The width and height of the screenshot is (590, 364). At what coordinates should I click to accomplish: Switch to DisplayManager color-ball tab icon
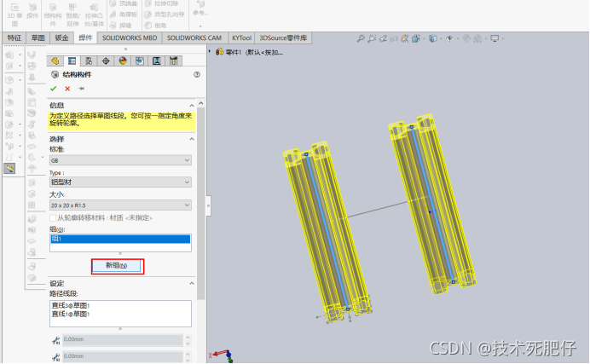click(x=123, y=61)
